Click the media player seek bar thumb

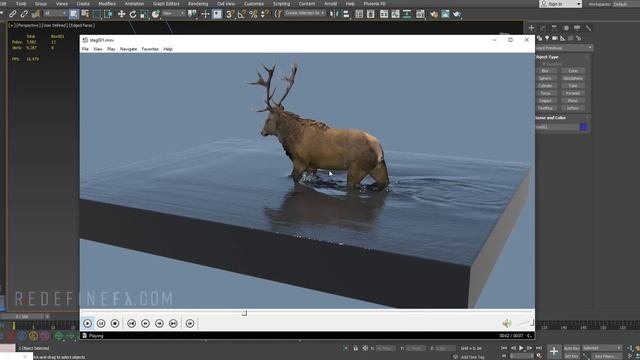244,313
